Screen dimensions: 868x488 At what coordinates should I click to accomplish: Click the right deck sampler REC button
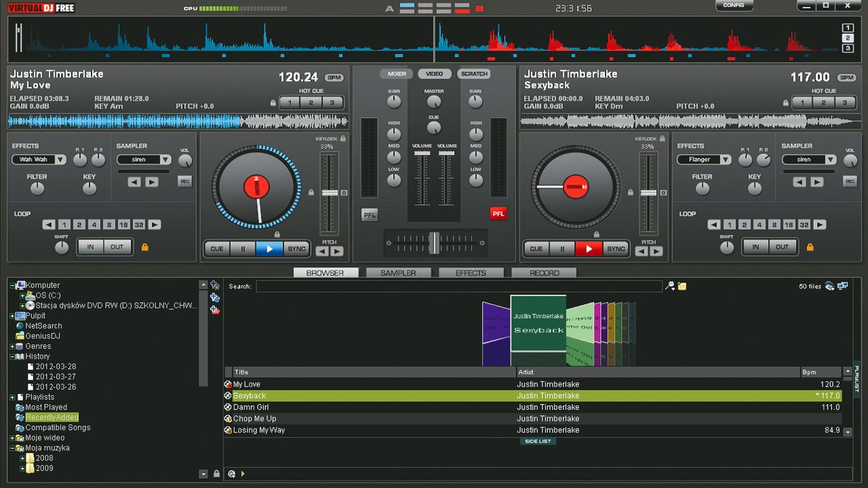pos(850,181)
